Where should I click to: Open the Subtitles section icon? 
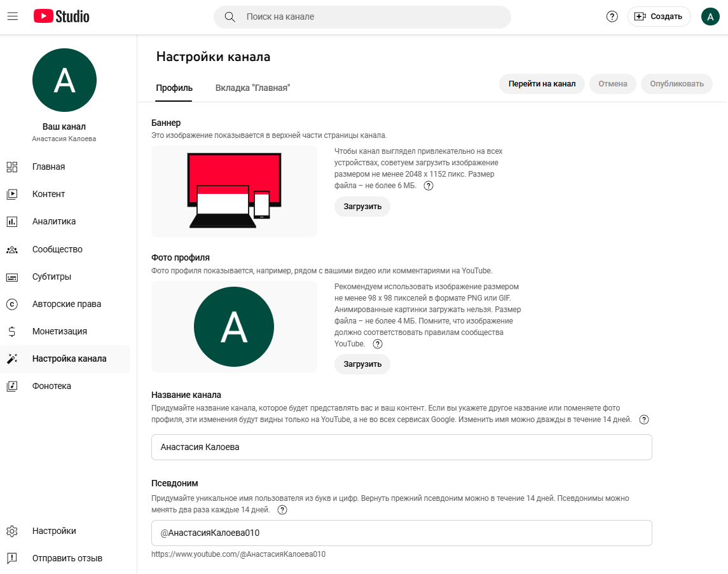click(x=12, y=277)
